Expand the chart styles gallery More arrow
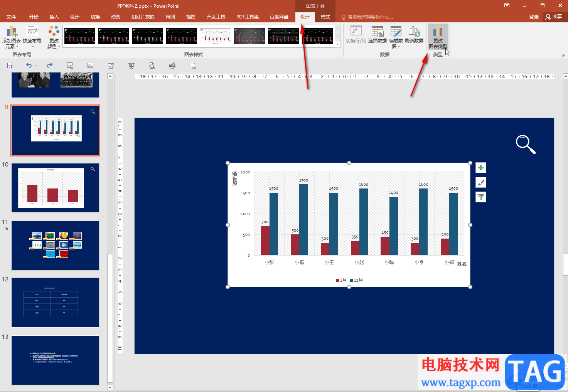The image size is (568, 392). click(338, 45)
